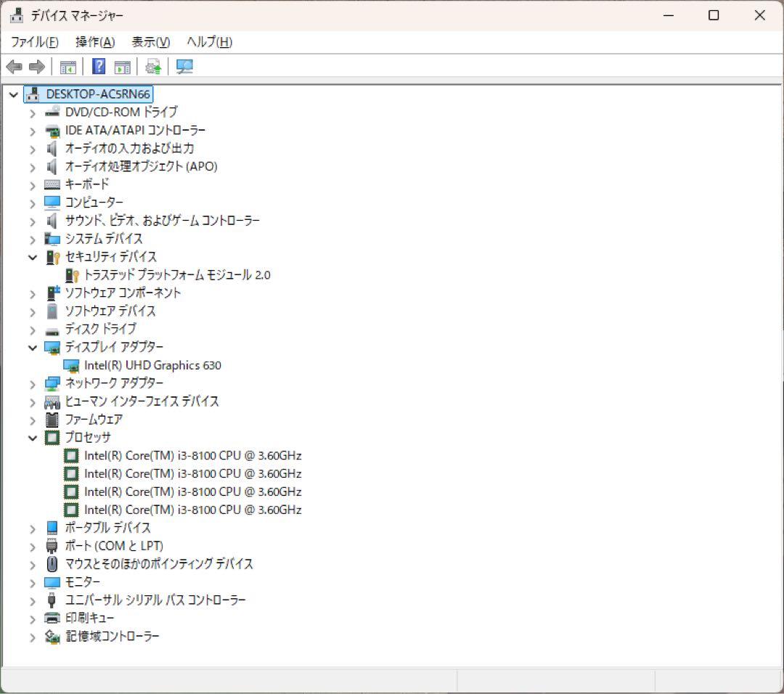This screenshot has height=694, width=784.
Task: Scan for hardware changes via toolbar icon
Action: 184,67
